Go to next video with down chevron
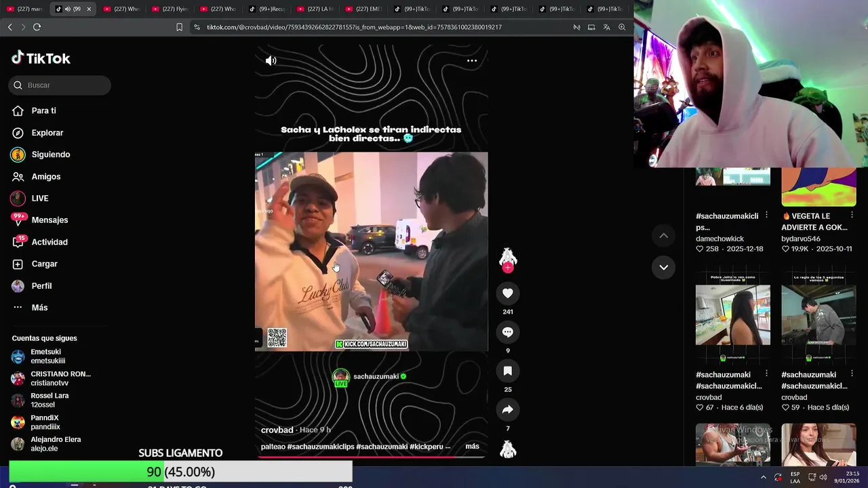The image size is (868, 488). [664, 267]
